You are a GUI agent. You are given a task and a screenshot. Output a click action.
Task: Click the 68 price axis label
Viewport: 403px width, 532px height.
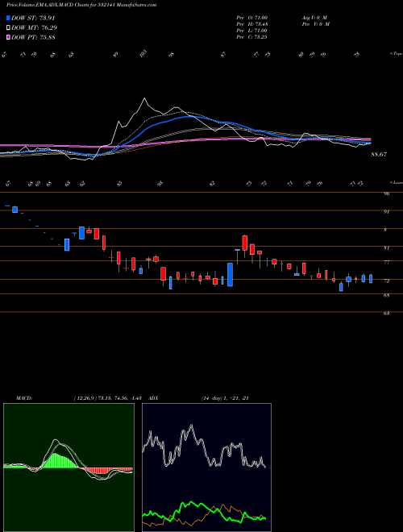[x=387, y=296]
